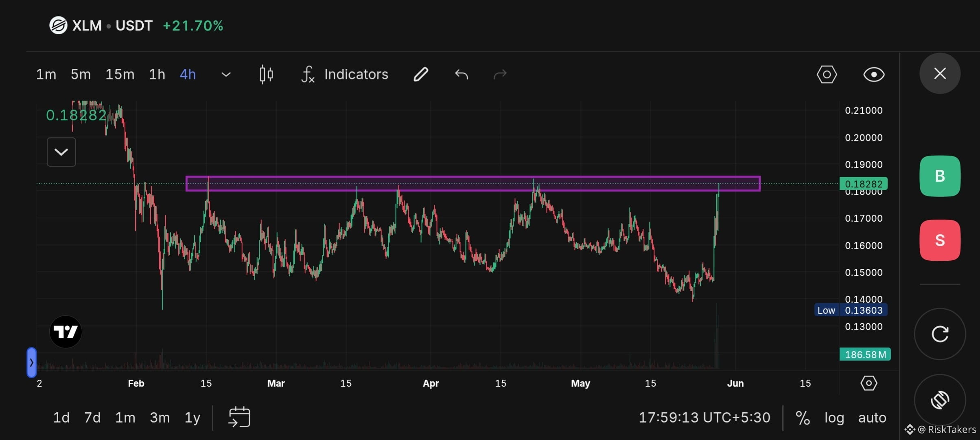Toggle auto scale mode
Viewport: 980px width, 440px height.
pyautogui.click(x=872, y=418)
